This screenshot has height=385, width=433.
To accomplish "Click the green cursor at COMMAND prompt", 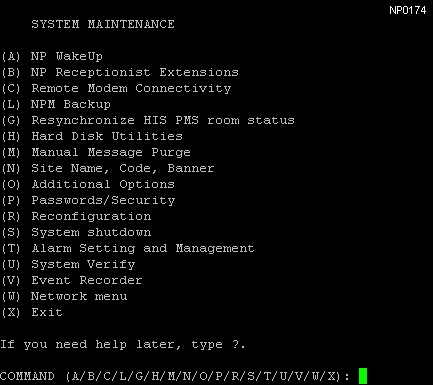I will point(363,376).
